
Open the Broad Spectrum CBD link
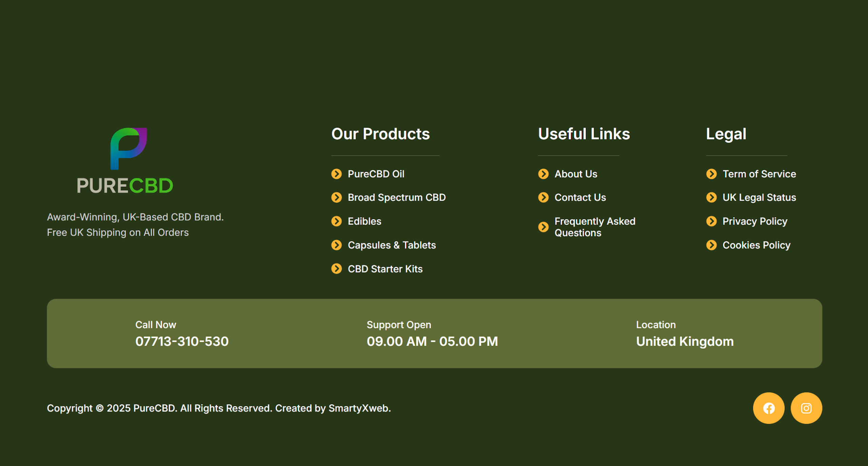397,198
